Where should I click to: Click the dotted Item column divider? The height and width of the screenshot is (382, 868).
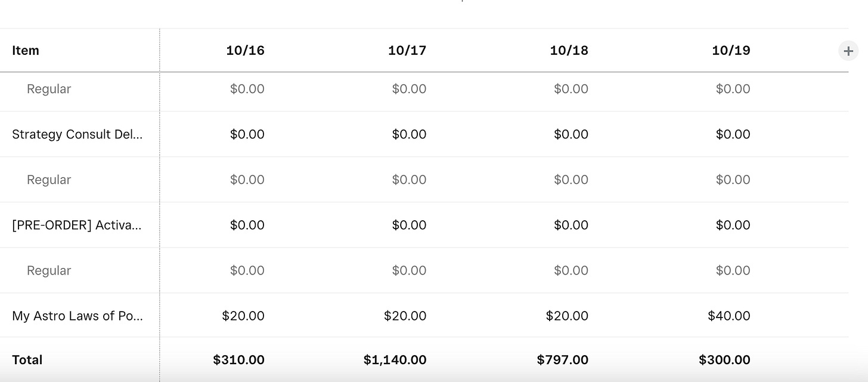(x=160, y=205)
